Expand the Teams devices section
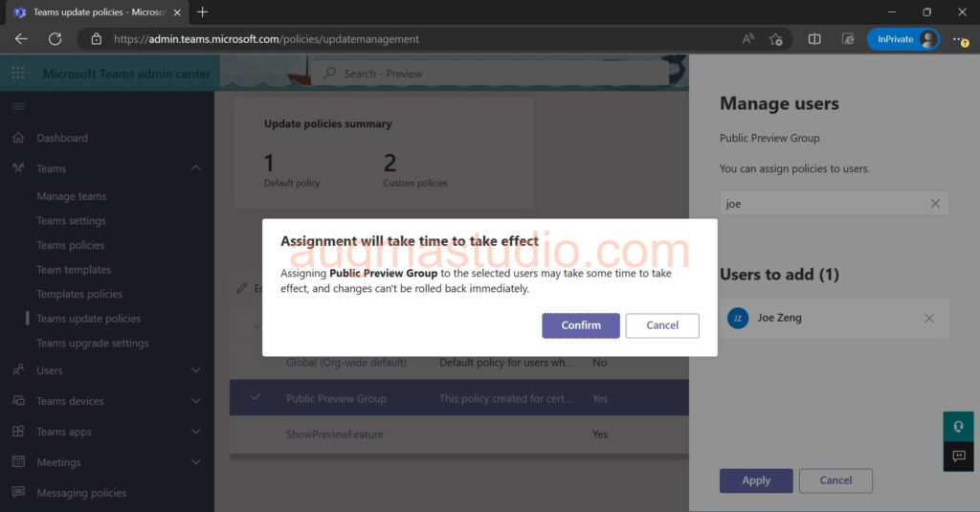Screen dimensions: 980x512 (196, 401)
